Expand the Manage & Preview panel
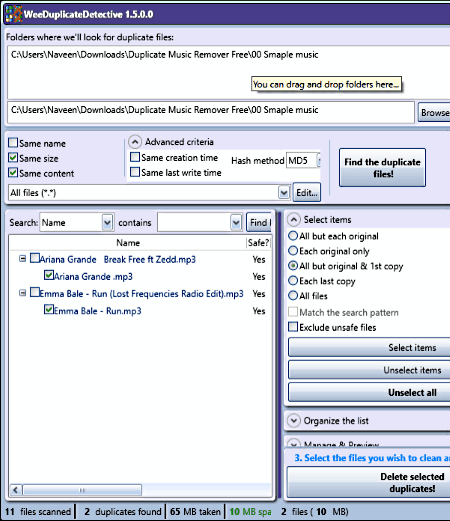 pos(294,444)
